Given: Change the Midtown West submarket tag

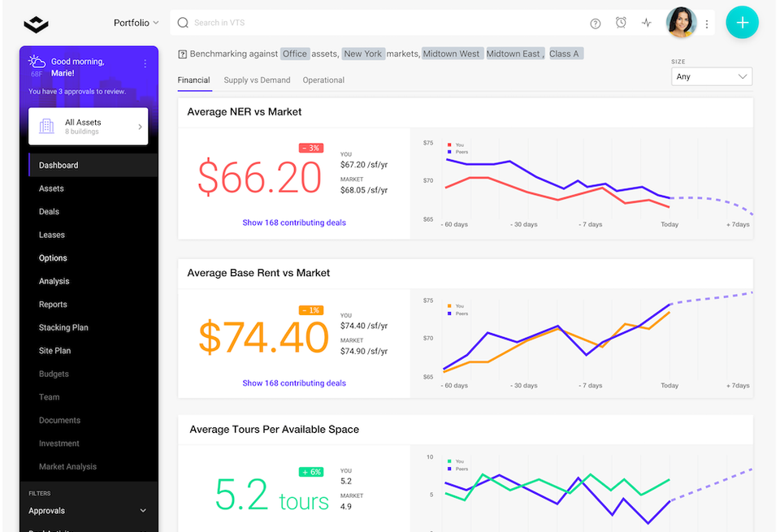Looking at the screenshot, I should [x=452, y=54].
